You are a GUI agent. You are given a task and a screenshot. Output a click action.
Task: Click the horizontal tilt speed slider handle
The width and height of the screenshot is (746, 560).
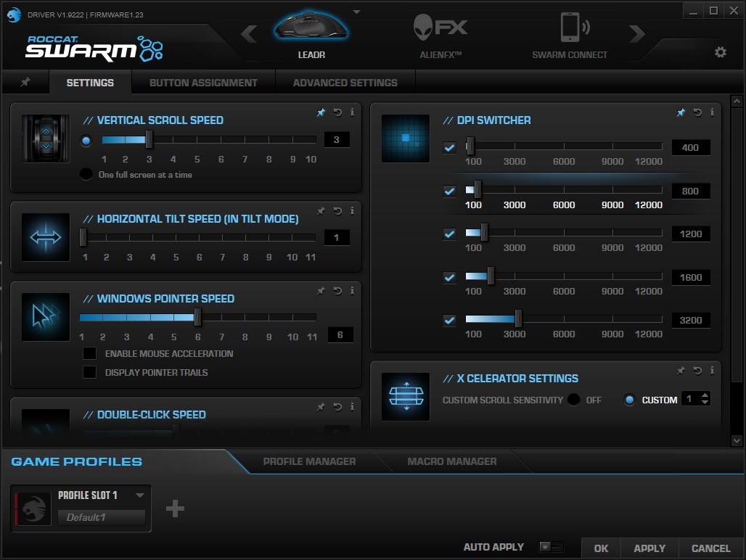pyautogui.click(x=83, y=237)
